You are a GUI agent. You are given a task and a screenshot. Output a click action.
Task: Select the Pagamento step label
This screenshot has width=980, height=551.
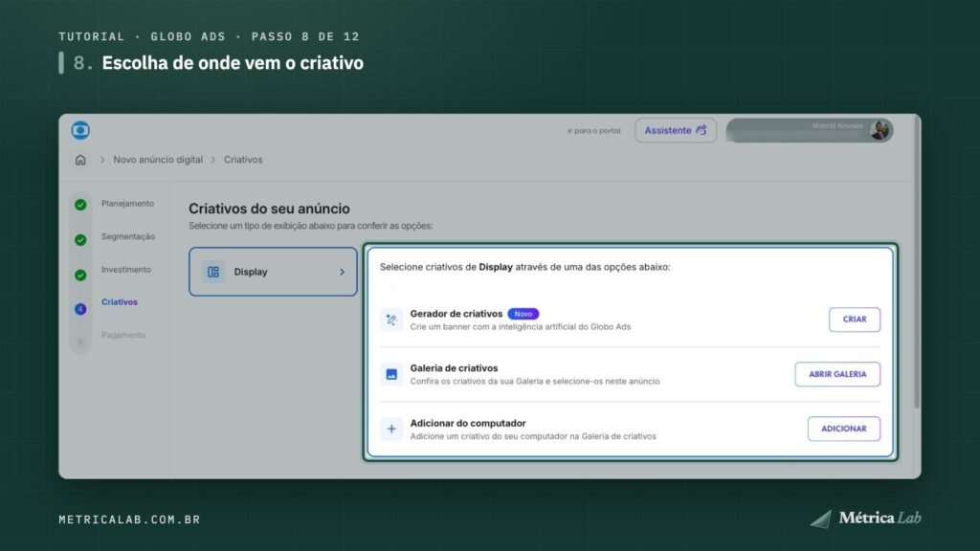(123, 335)
